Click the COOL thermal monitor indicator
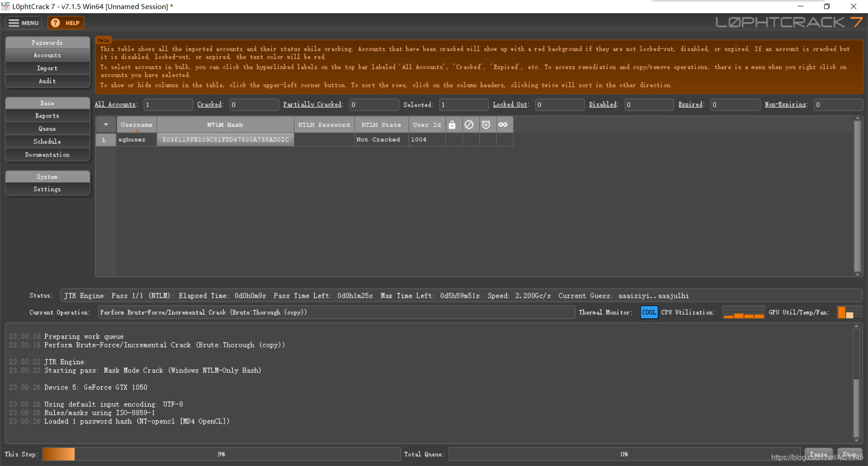Viewport: 868px width, 466px height. (x=649, y=312)
